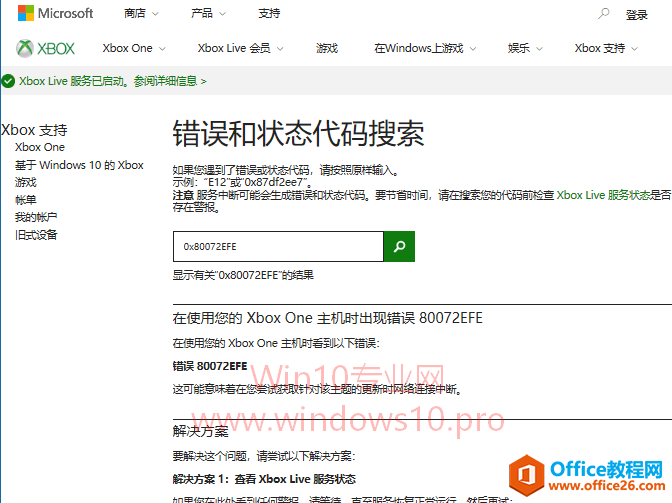Expand the Xbox Live 会员 dropdown
This screenshot has height=503, width=672.
pyautogui.click(x=240, y=48)
